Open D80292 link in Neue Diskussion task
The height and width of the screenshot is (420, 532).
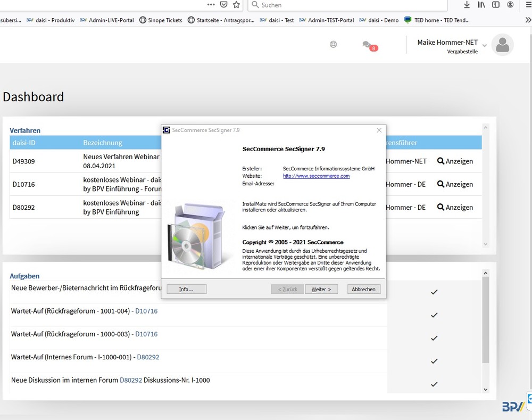pos(131,380)
